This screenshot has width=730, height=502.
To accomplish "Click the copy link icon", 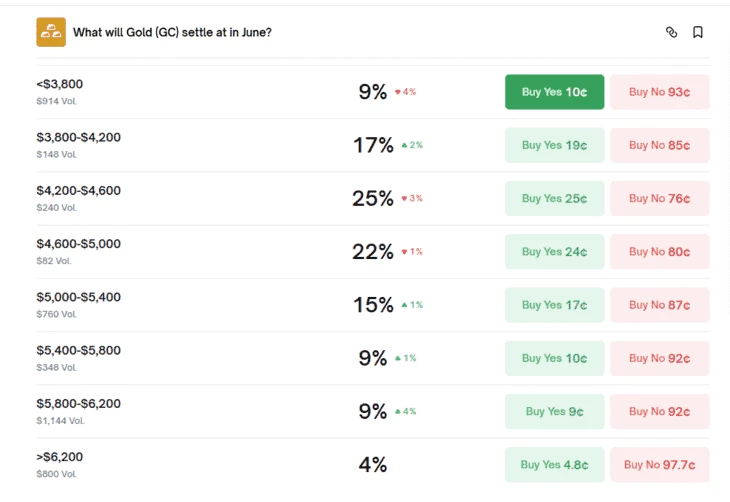I will (672, 32).
